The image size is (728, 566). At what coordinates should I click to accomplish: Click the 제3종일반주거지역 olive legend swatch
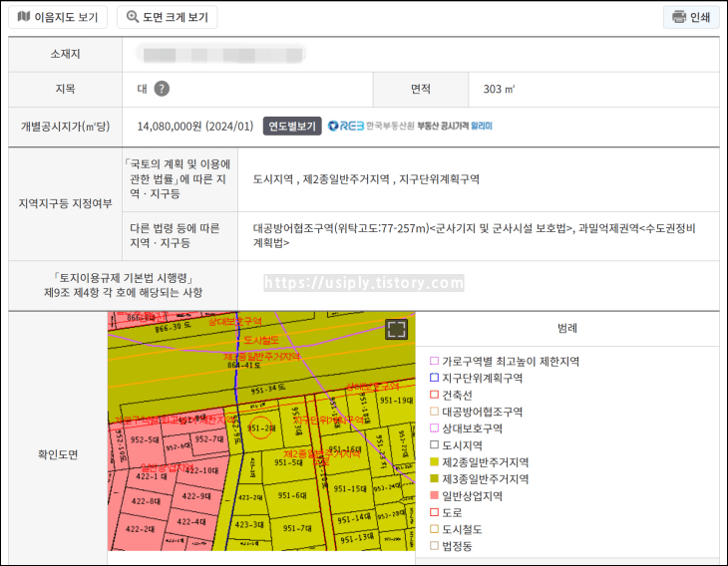434,478
